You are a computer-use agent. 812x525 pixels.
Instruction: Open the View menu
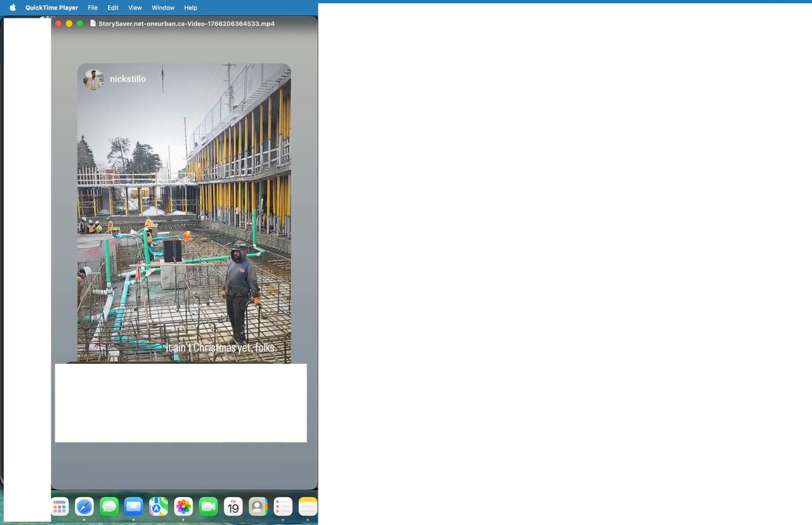coord(135,8)
